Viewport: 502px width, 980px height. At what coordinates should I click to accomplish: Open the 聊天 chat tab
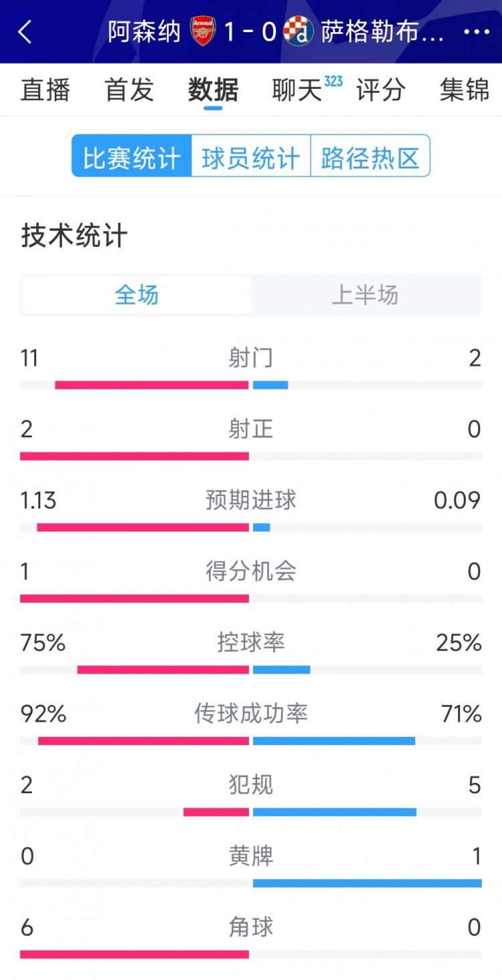[x=297, y=90]
